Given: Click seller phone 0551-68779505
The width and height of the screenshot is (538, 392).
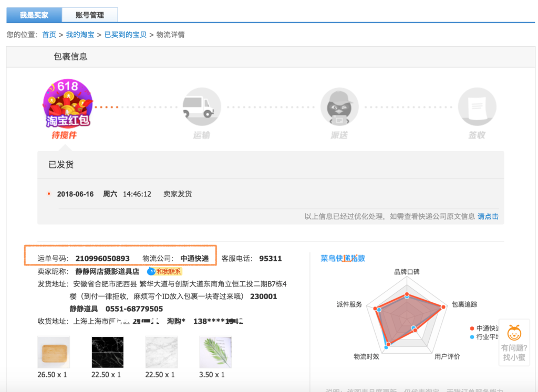Looking at the screenshot, I should [134, 309].
